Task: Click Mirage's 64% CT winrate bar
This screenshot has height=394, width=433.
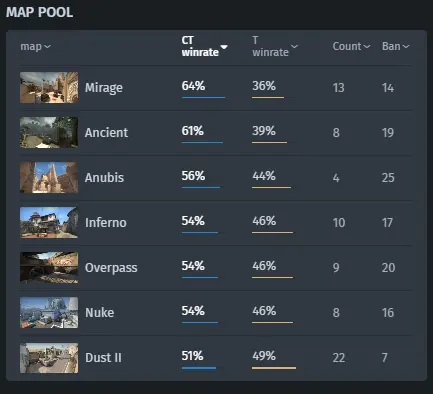Action: click(x=203, y=97)
